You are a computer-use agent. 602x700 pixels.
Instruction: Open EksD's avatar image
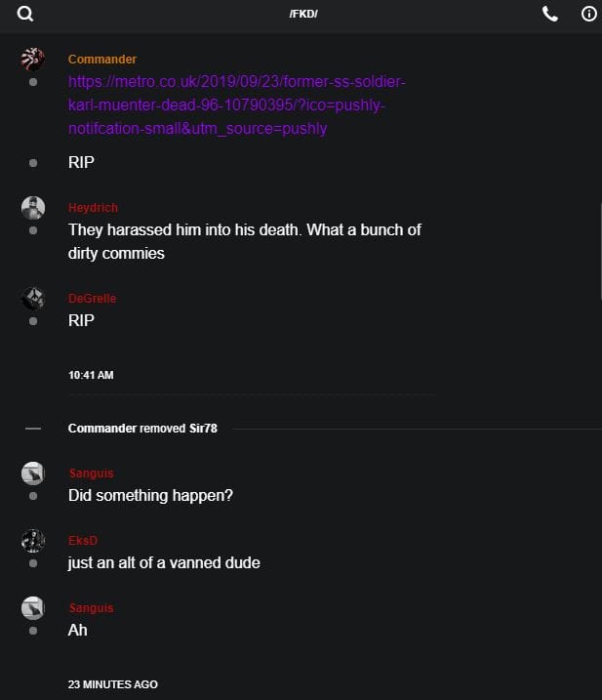32,541
